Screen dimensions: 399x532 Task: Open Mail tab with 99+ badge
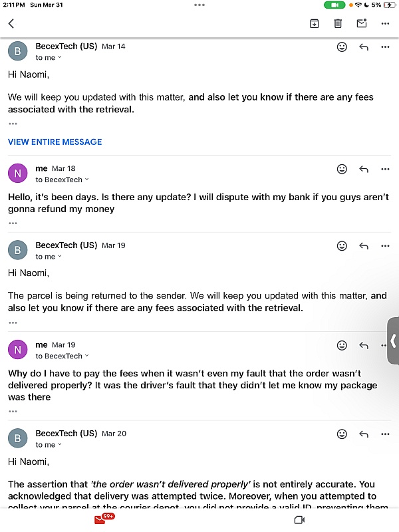[x=101, y=520]
